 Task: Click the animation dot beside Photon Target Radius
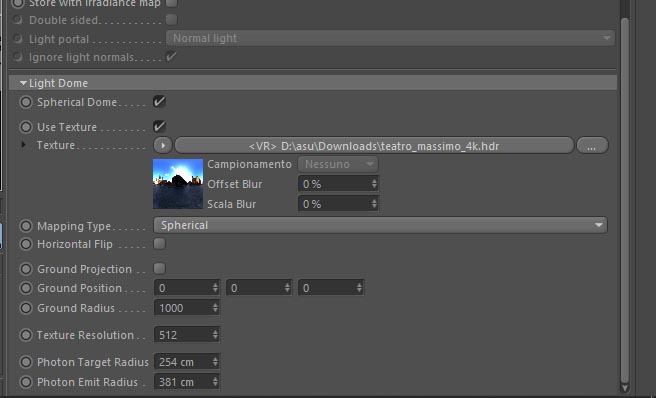26,362
